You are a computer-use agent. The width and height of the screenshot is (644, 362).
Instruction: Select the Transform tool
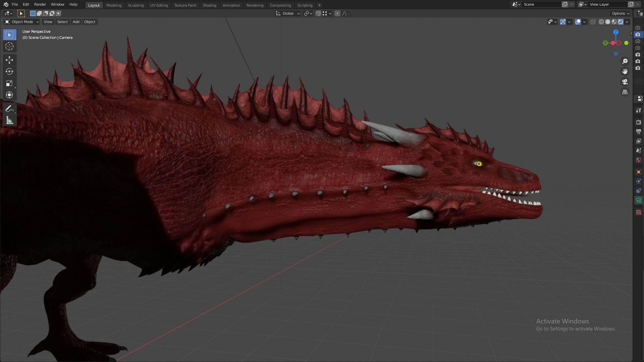(x=9, y=95)
